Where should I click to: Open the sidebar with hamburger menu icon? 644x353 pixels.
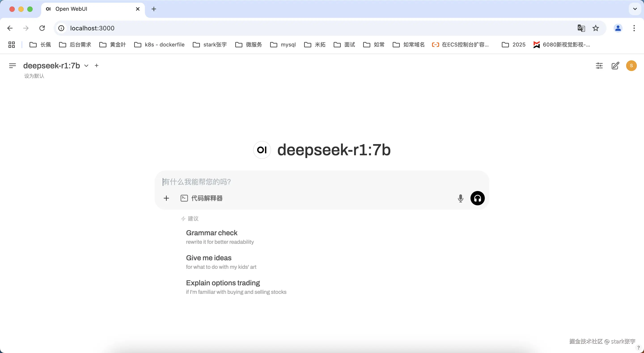pos(12,66)
